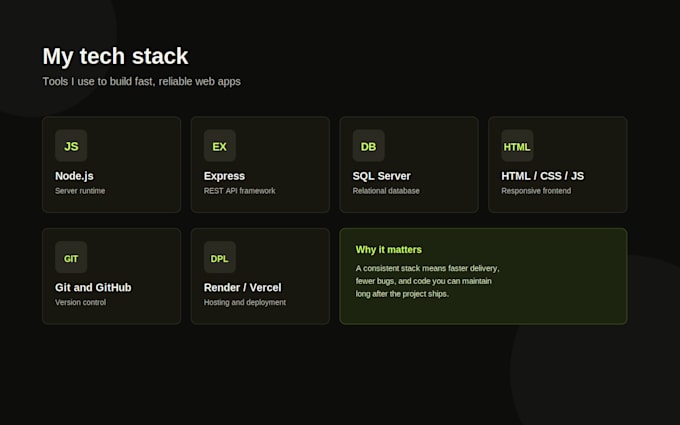680x425 pixels.
Task: Click the 'Version control' description
Action: pos(81,302)
